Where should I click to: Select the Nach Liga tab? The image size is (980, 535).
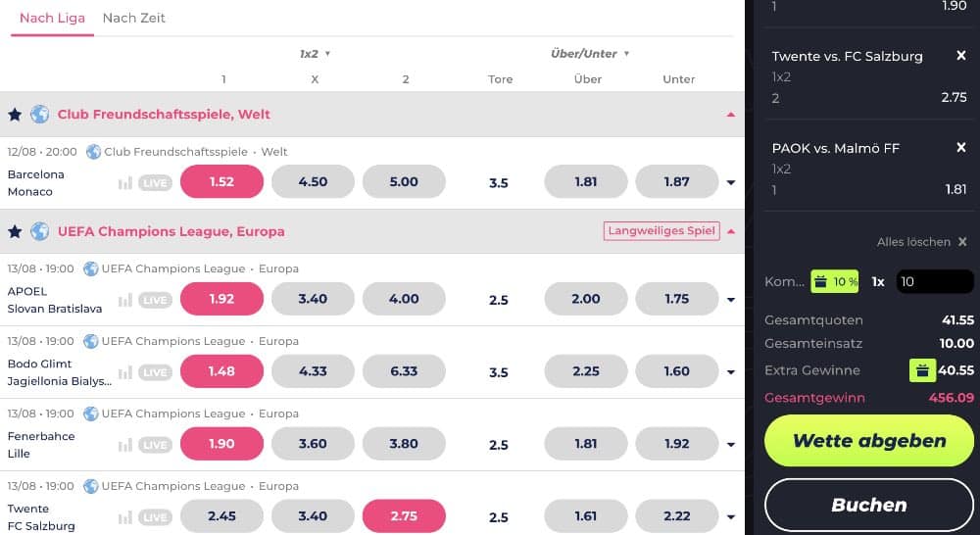[52, 19]
